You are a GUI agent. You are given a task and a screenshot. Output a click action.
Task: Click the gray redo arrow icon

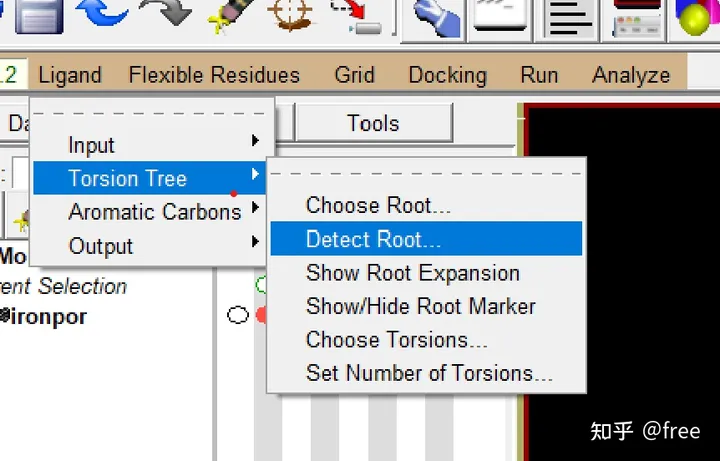click(165, 14)
